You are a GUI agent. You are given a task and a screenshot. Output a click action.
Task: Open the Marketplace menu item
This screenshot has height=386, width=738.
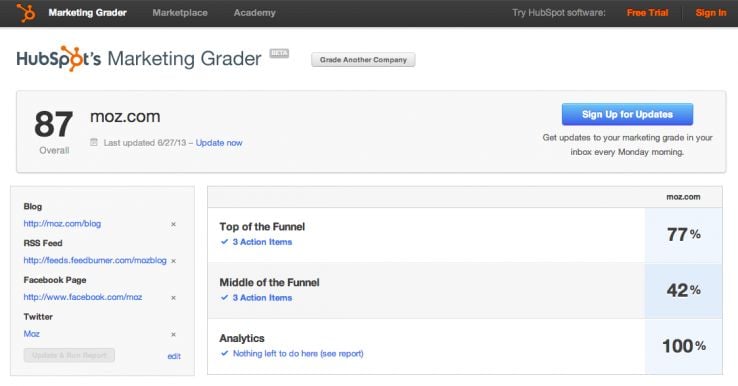(x=180, y=13)
